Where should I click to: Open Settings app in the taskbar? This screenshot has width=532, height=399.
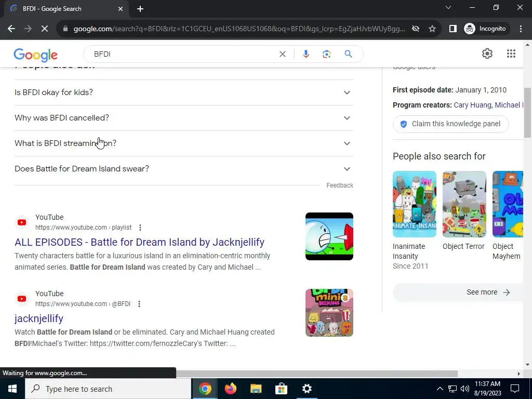pos(307,389)
